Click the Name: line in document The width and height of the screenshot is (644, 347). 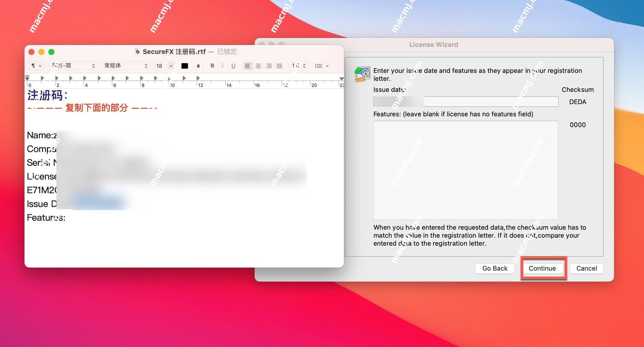[x=42, y=135]
